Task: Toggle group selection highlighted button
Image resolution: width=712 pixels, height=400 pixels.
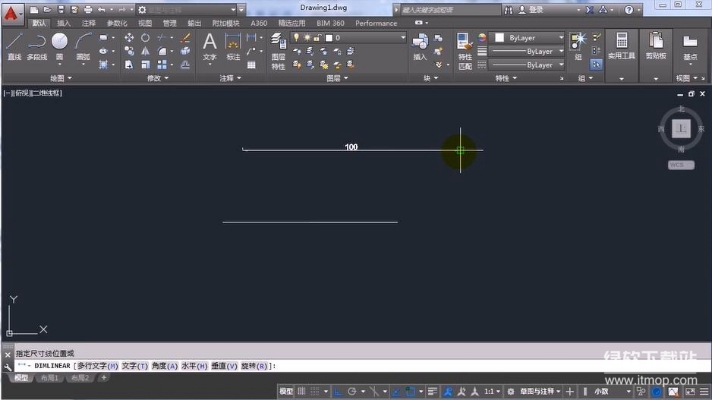Action: pos(596,65)
